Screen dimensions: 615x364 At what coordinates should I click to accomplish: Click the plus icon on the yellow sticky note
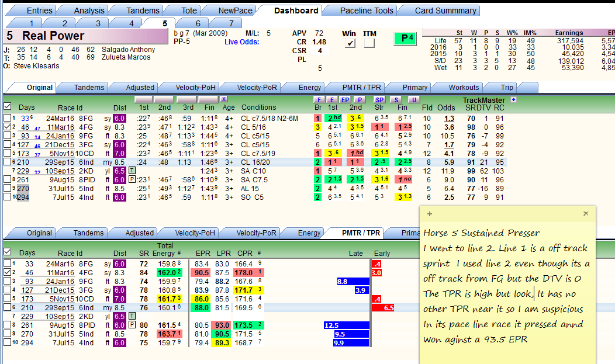430,214
